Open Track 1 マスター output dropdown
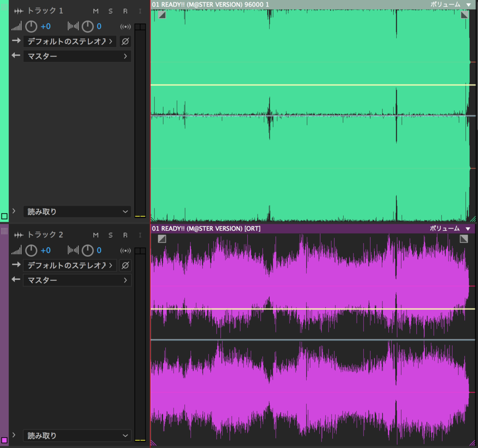This screenshot has height=448, width=478. [x=77, y=56]
